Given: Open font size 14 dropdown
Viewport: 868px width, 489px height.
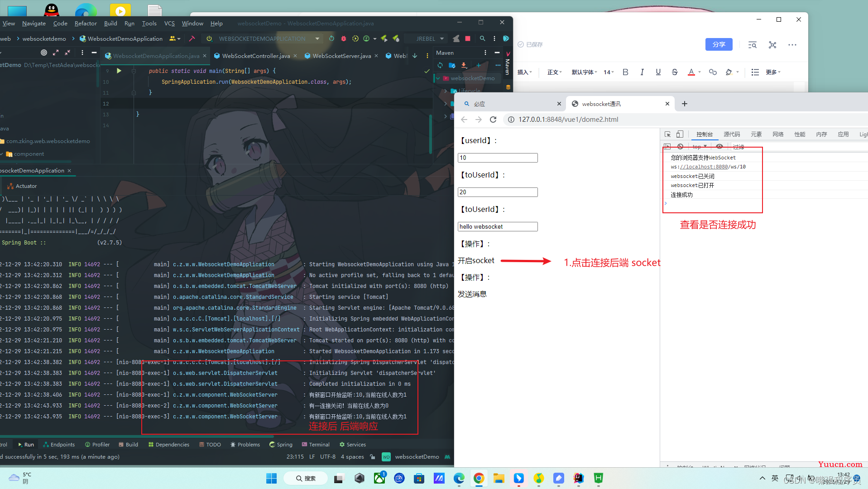Looking at the screenshot, I should 609,72.
